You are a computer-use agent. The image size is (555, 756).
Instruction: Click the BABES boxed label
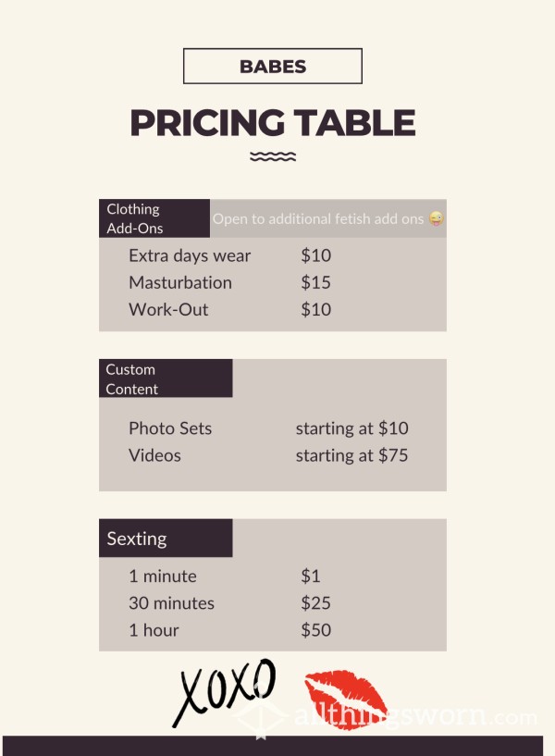[273, 66]
